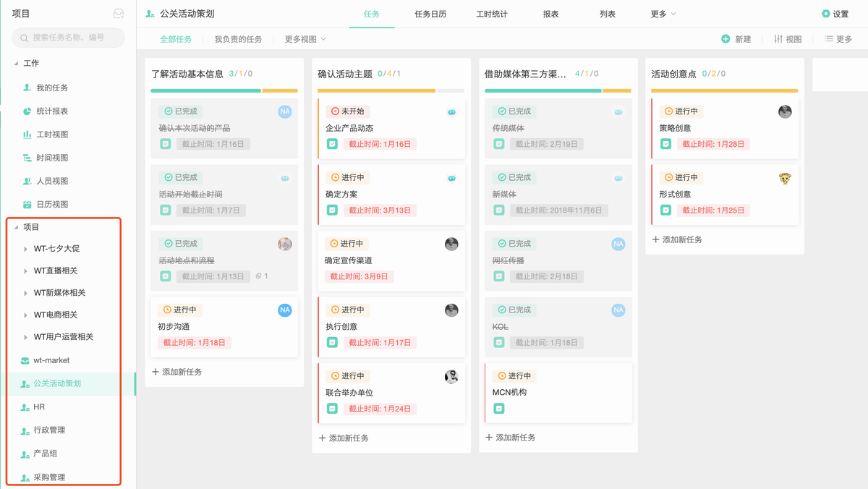The width and height of the screenshot is (868, 489).
Task: Click the avatar on 联合举办单位 card
Action: coord(451,377)
